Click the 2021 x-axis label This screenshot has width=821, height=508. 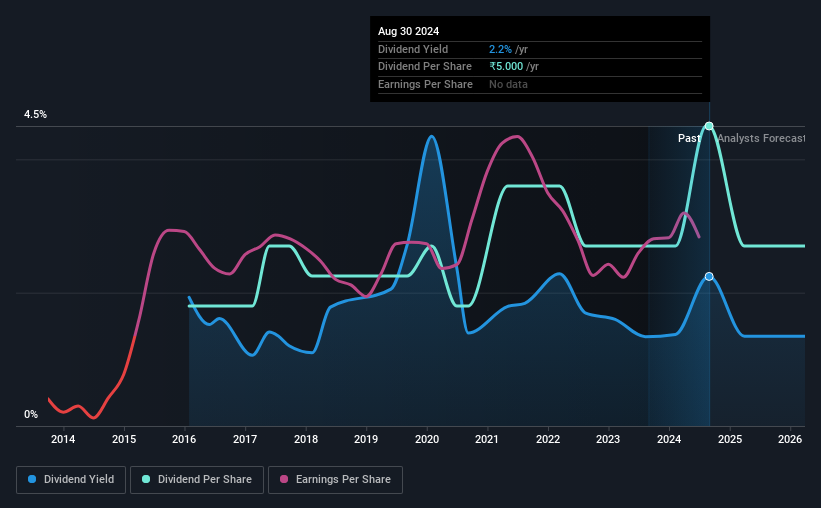coord(487,439)
